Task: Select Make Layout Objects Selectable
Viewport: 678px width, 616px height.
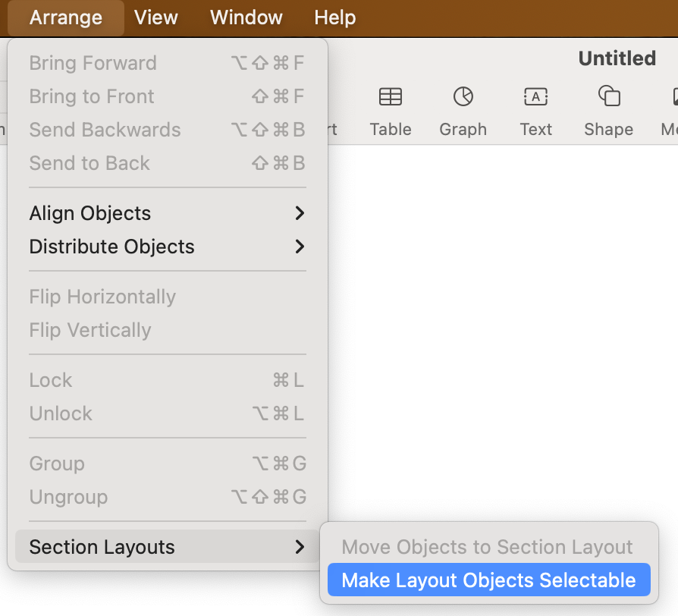Action: coord(488,580)
